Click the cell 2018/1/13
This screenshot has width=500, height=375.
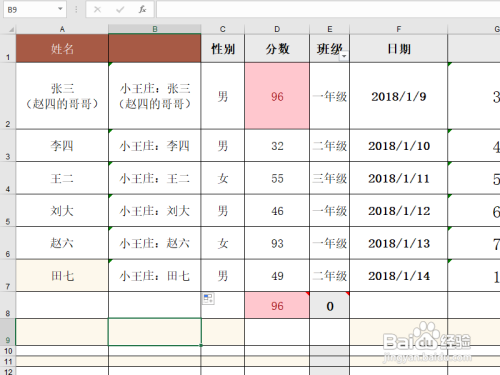398,243
